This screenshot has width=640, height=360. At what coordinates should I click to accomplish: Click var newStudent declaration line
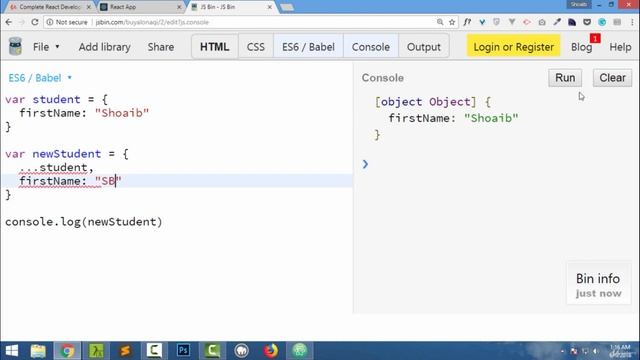click(x=67, y=154)
